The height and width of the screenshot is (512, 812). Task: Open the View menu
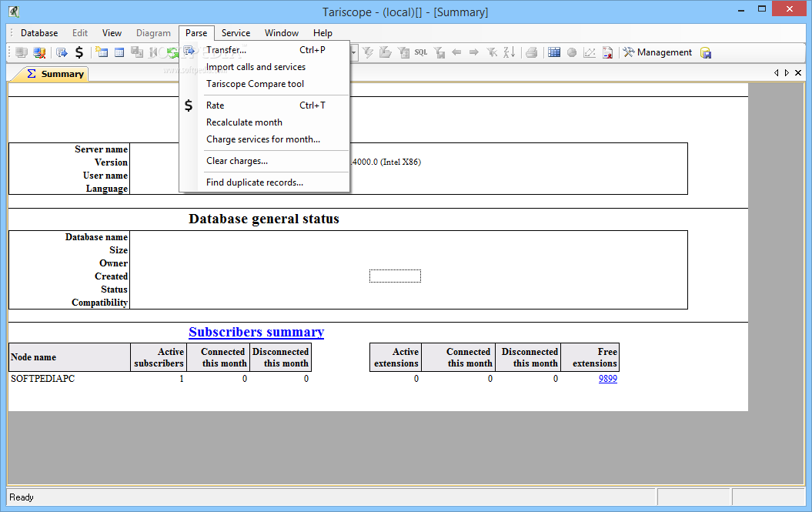[112, 32]
